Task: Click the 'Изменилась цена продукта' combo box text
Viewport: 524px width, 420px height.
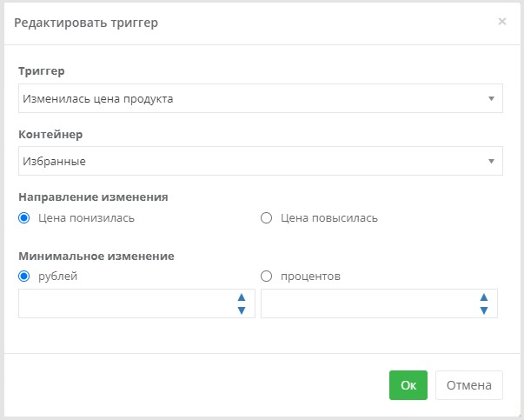Action: pyautogui.click(x=98, y=99)
